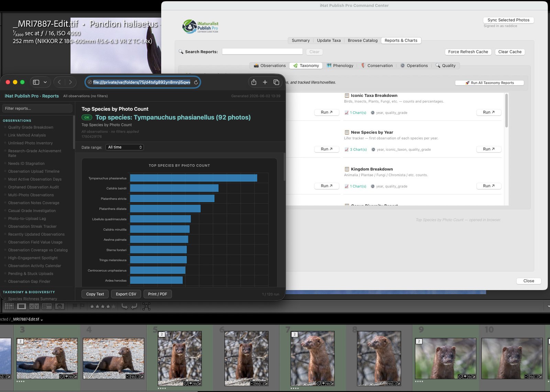
Task: Click the Print / PDF button
Action: [157, 294]
